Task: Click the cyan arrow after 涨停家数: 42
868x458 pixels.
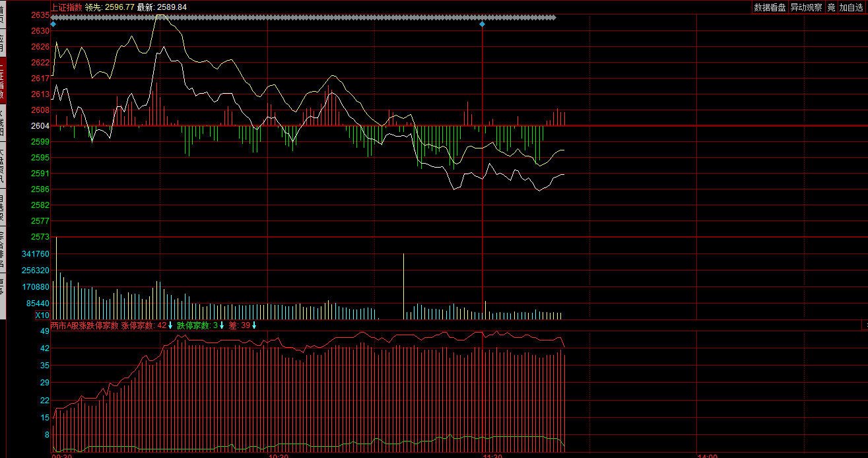Action: pyautogui.click(x=170, y=325)
